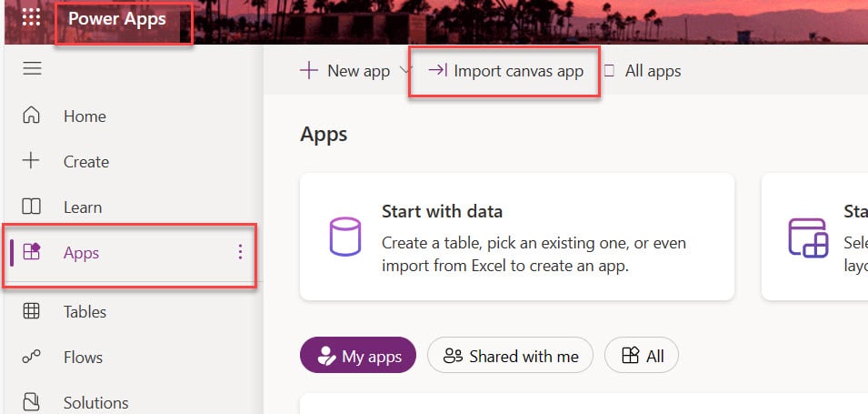The image size is (868, 414).
Task: Open the Start with data card
Action: (517, 237)
